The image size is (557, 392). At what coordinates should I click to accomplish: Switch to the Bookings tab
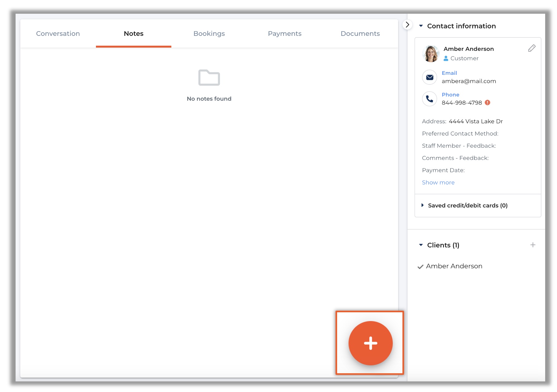click(209, 33)
